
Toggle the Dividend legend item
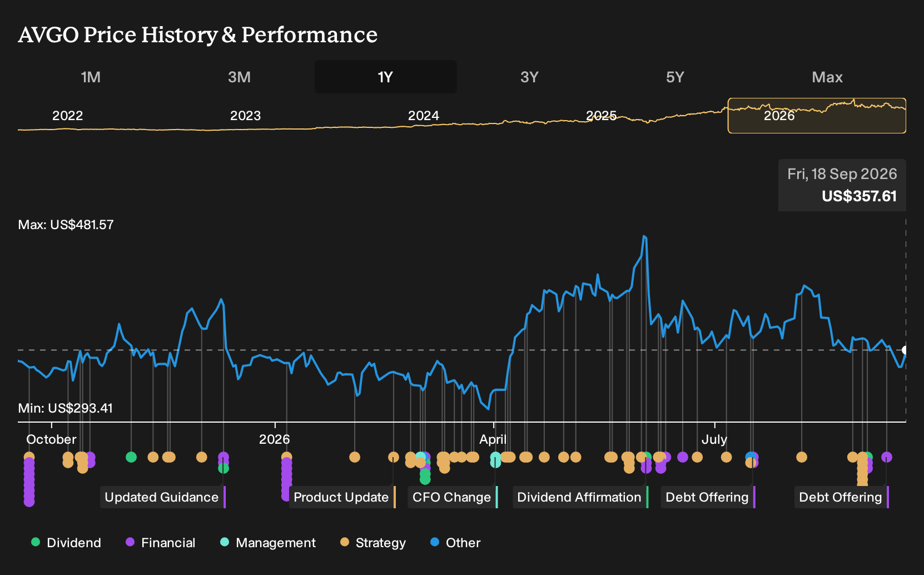coord(66,543)
